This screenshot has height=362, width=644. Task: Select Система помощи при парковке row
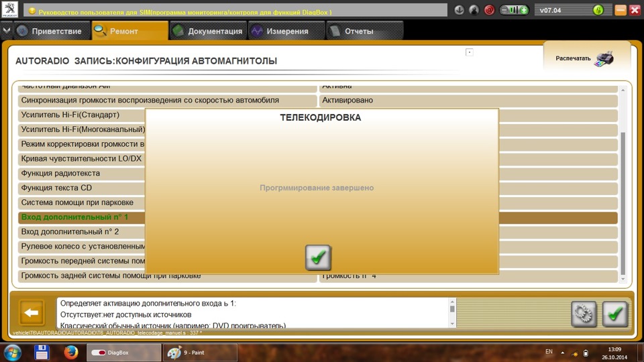point(81,202)
